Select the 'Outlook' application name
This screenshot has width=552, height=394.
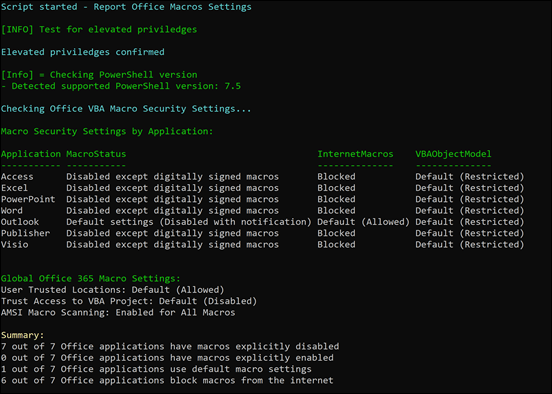(x=20, y=222)
